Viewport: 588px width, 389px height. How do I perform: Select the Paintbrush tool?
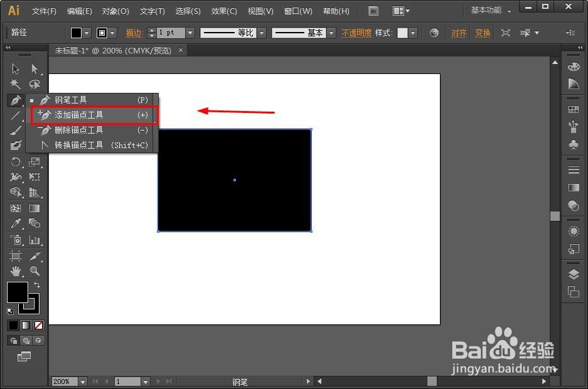tap(16, 131)
